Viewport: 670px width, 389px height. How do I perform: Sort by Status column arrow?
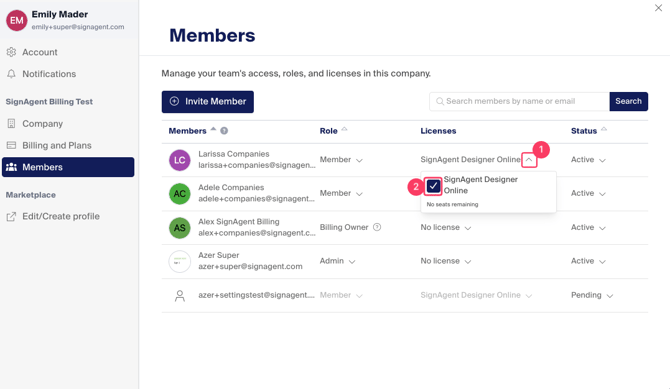click(x=604, y=130)
